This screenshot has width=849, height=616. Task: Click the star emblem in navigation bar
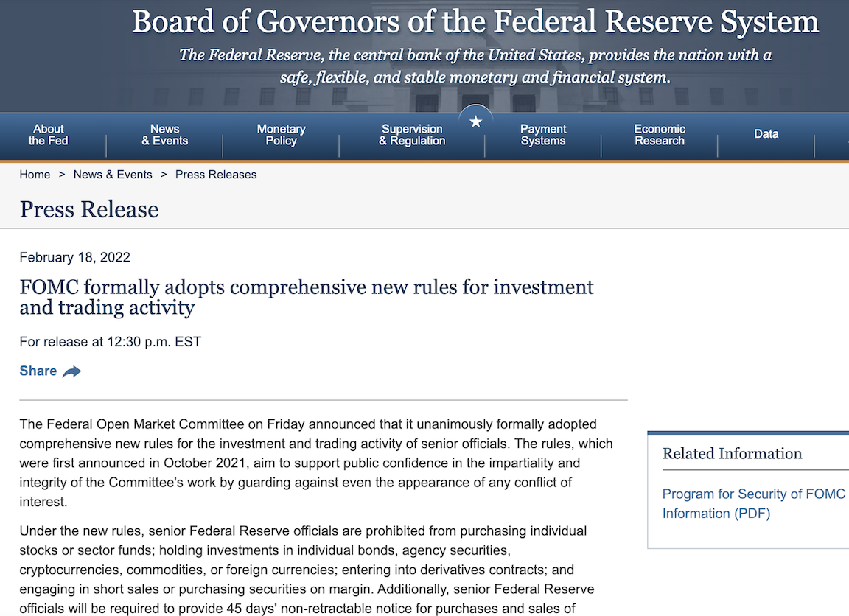tap(475, 122)
